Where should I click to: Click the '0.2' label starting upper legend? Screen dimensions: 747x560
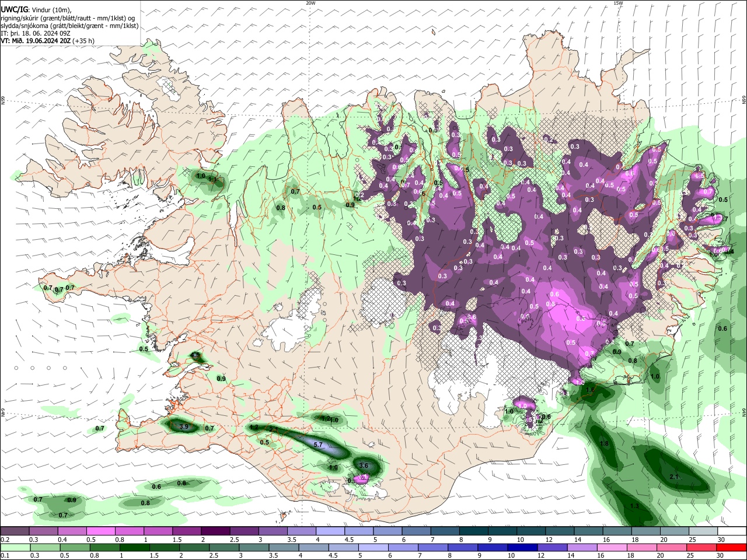(x=5, y=540)
